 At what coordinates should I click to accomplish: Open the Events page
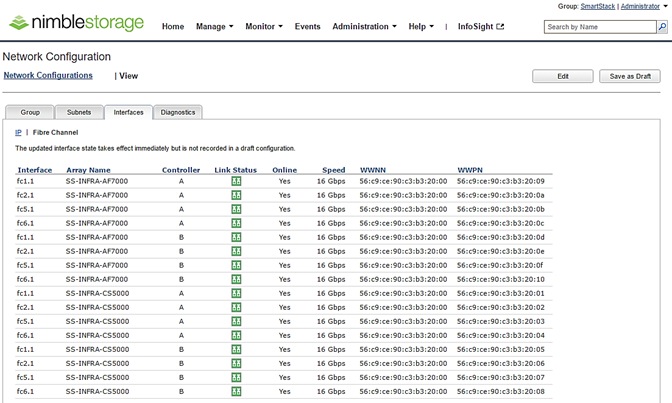(x=307, y=27)
